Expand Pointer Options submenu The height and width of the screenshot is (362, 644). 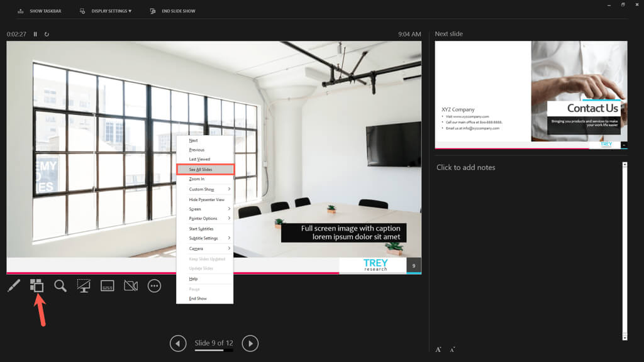(x=205, y=218)
